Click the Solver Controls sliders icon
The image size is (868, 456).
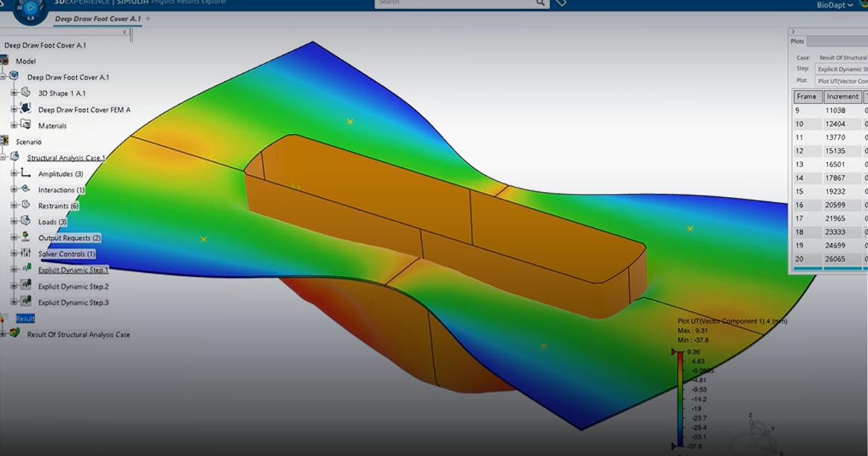point(26,253)
